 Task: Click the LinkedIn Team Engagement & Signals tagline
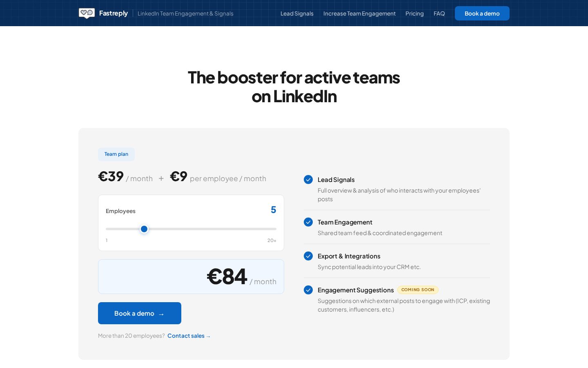click(x=185, y=13)
